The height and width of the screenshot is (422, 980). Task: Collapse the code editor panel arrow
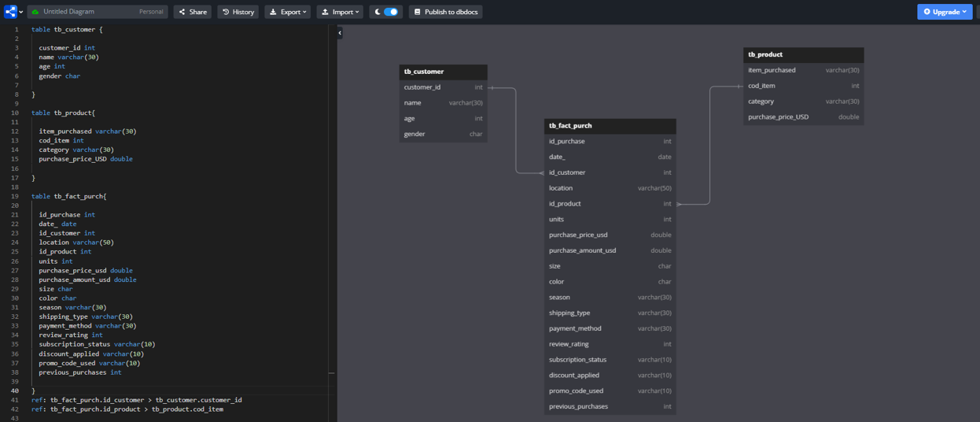(x=340, y=33)
